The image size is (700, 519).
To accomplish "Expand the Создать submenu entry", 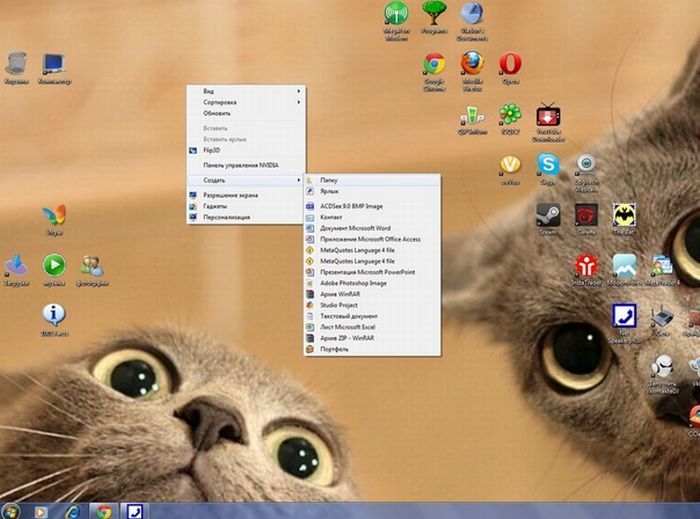I will point(246,180).
